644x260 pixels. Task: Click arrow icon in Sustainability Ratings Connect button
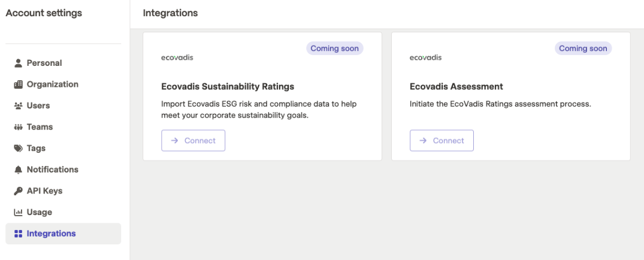pyautogui.click(x=174, y=140)
